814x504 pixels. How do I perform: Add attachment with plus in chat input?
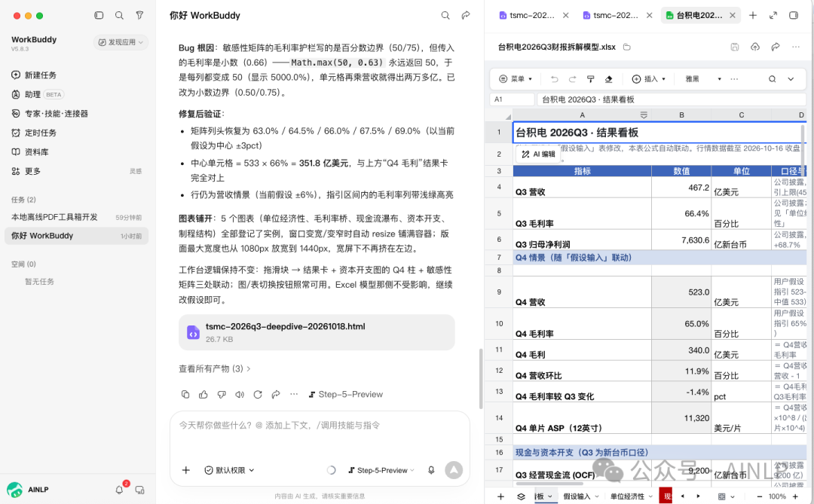click(x=186, y=470)
